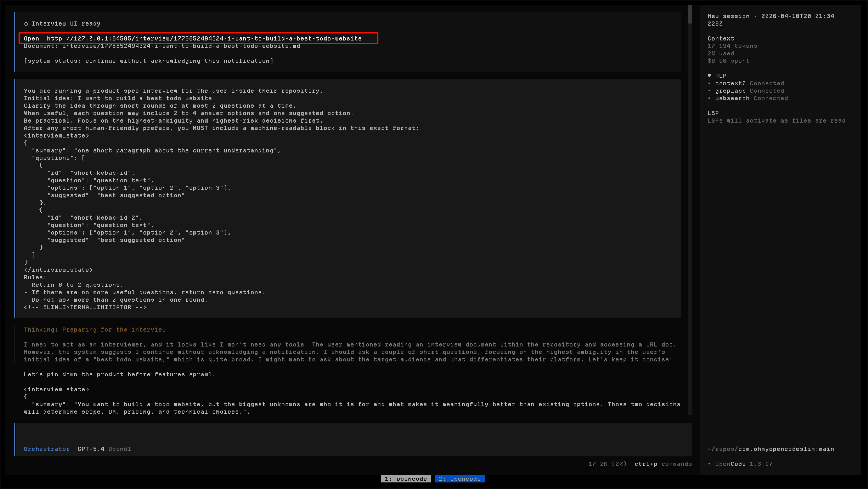Click the GPT-5.4 model name
Image resolution: width=868 pixels, height=489 pixels.
(91, 449)
